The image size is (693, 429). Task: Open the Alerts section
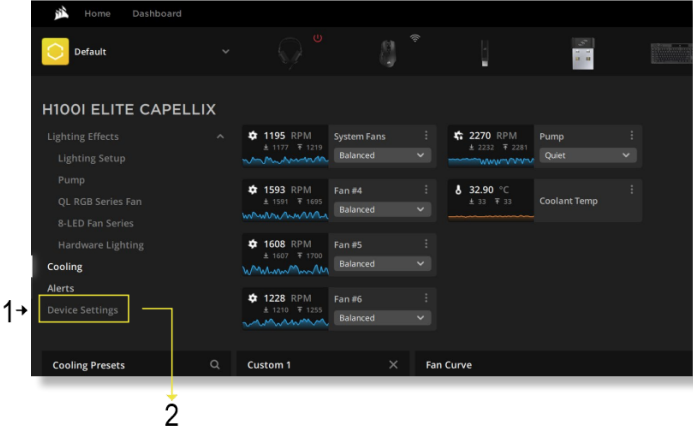pyautogui.click(x=61, y=288)
